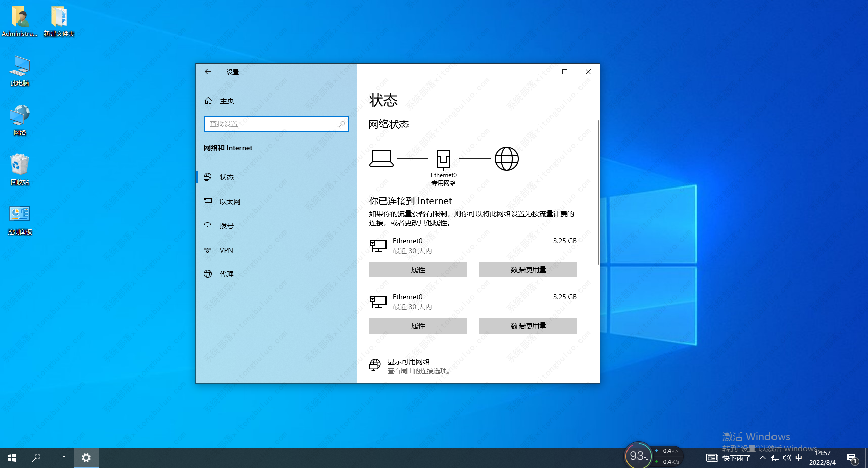Select 以太网 in the sidebar
Image resolution: width=868 pixels, height=468 pixels.
[x=276, y=202]
